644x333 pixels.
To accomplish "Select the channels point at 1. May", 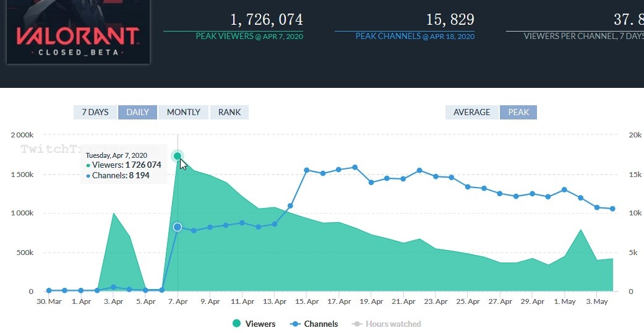I will pyautogui.click(x=564, y=190).
